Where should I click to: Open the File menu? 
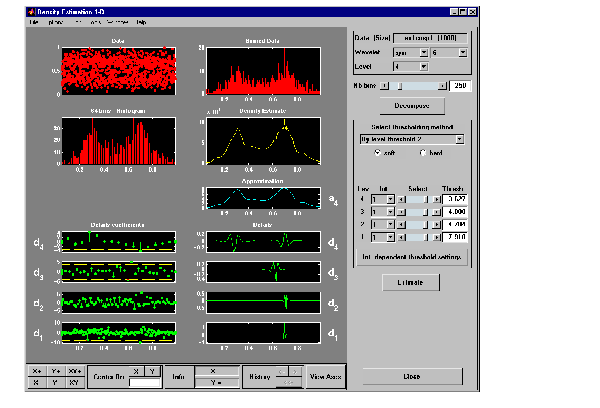[34, 21]
